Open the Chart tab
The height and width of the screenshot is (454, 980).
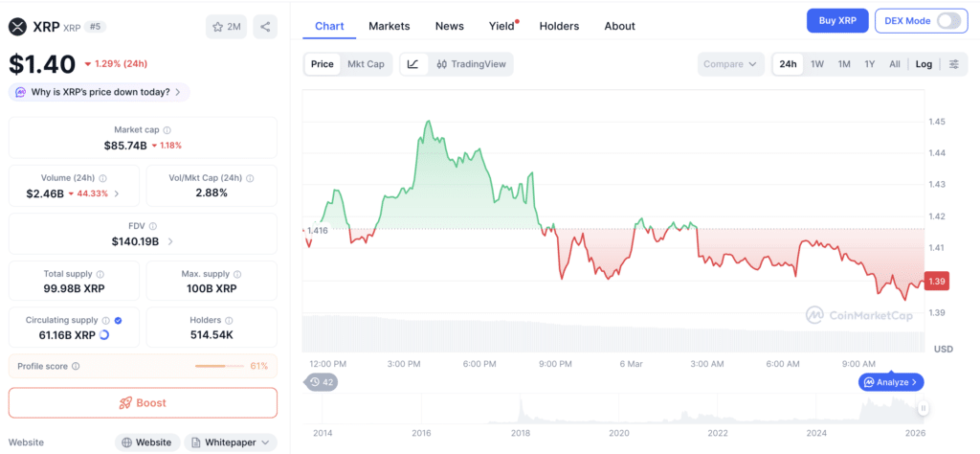pos(329,26)
